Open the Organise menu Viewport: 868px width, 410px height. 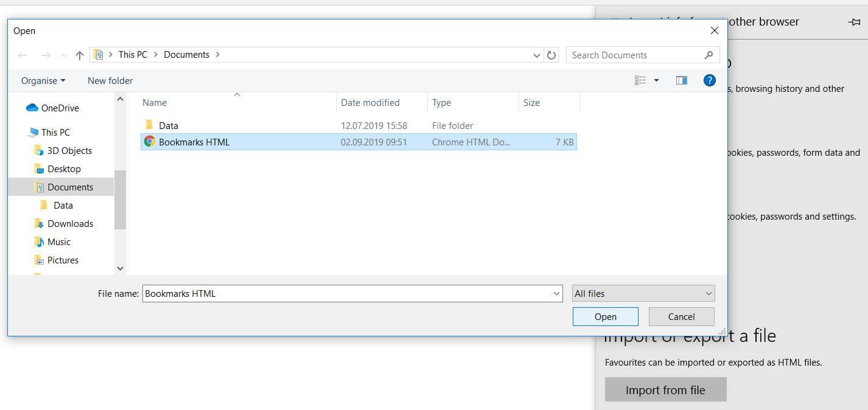tap(42, 80)
